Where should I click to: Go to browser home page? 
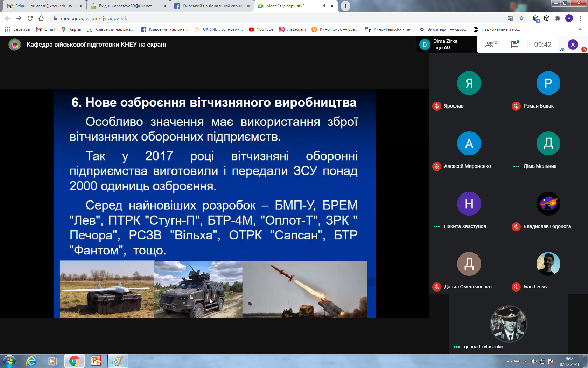click(x=41, y=18)
